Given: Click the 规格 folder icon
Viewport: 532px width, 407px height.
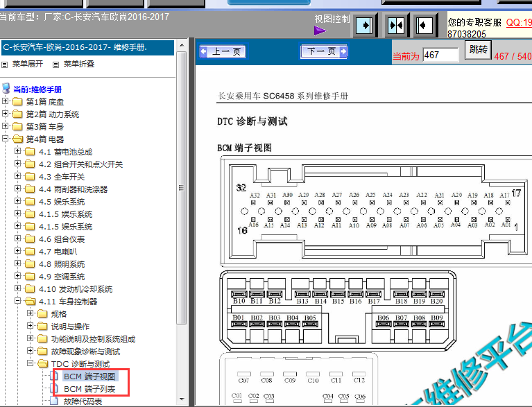Looking at the screenshot, I should click(42, 313).
